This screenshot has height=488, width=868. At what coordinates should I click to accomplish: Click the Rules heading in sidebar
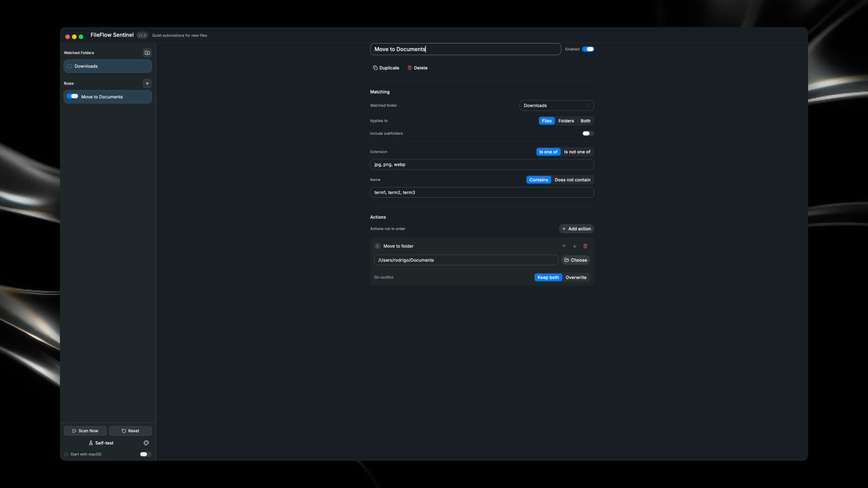coord(69,84)
